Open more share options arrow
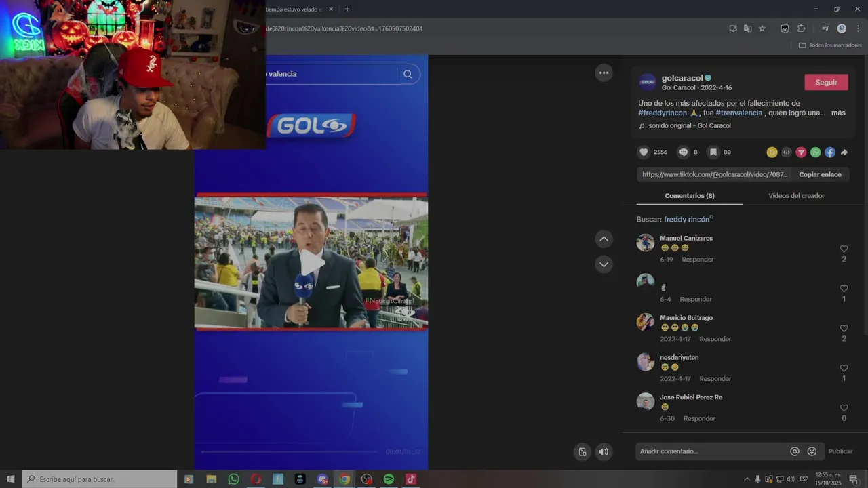 point(844,152)
